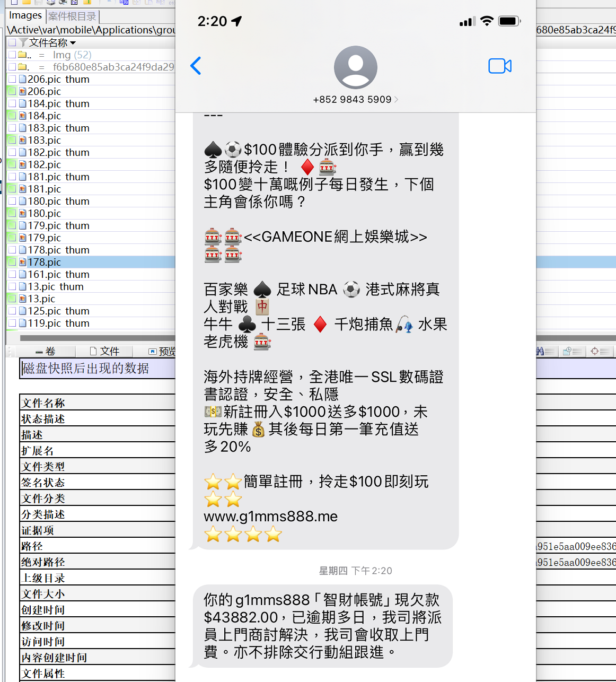
Task: Tap the +852 9843 5909 phone number
Action: point(352,100)
